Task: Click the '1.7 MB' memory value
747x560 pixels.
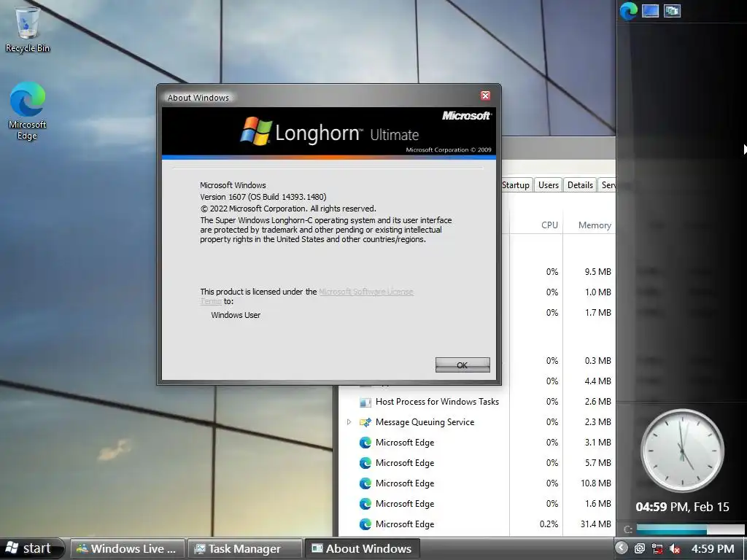Action: coord(598,313)
